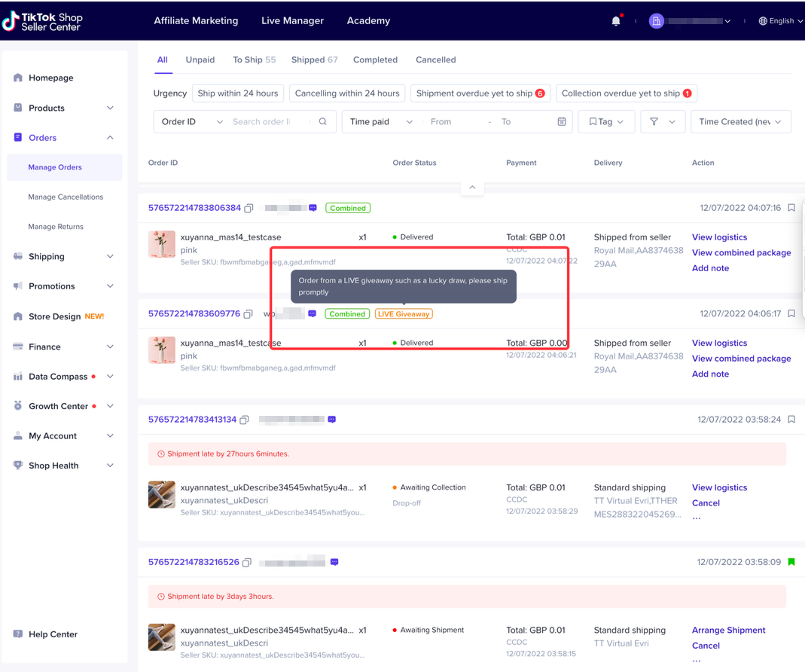
Task: Open the filter funnel icon dropdown
Action: (662, 122)
